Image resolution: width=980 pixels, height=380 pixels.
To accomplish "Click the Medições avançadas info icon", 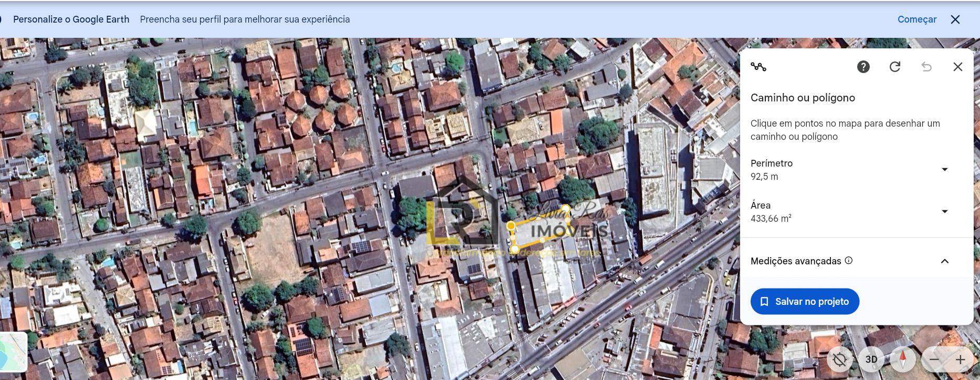I will click(849, 261).
